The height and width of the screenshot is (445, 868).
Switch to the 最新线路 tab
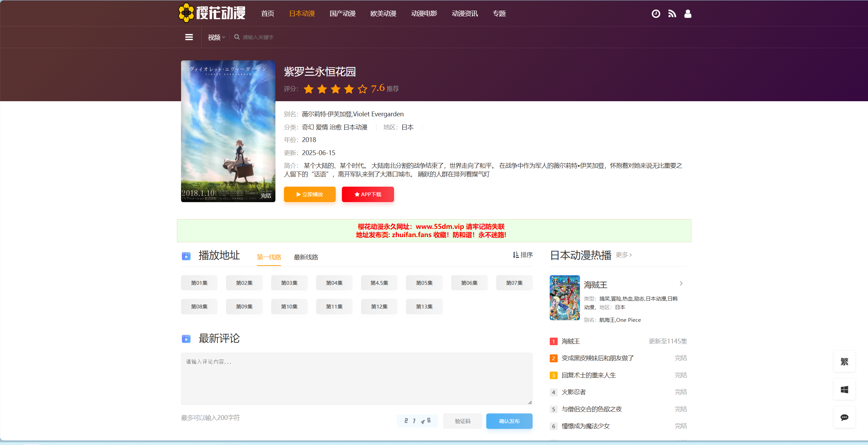[306, 257]
